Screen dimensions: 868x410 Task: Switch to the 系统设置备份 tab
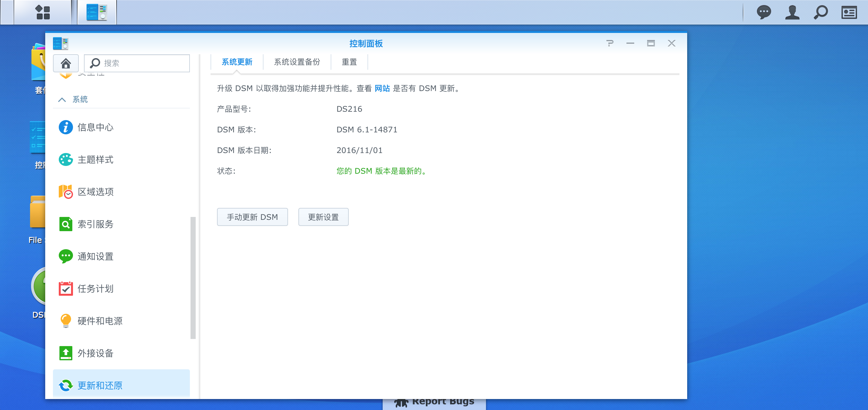click(297, 62)
